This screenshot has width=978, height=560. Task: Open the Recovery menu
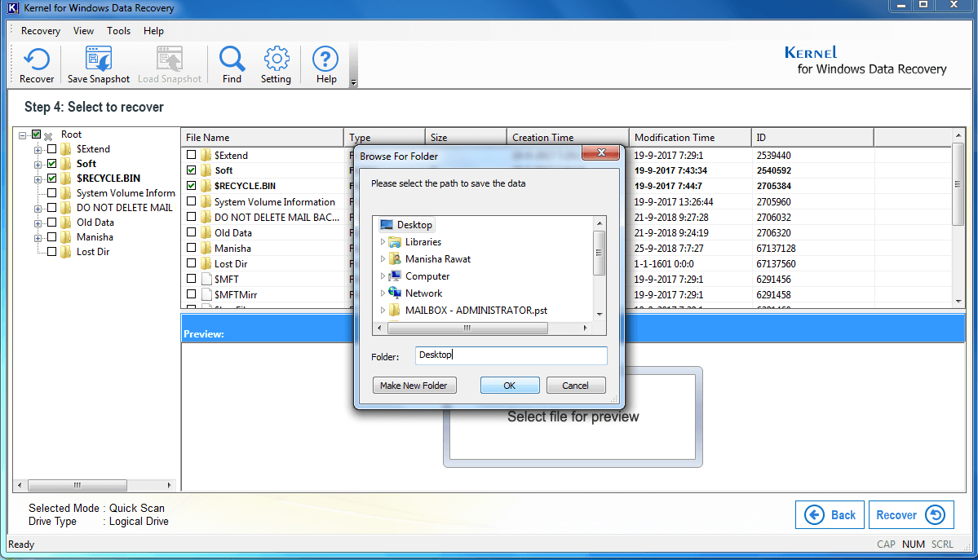(x=41, y=30)
